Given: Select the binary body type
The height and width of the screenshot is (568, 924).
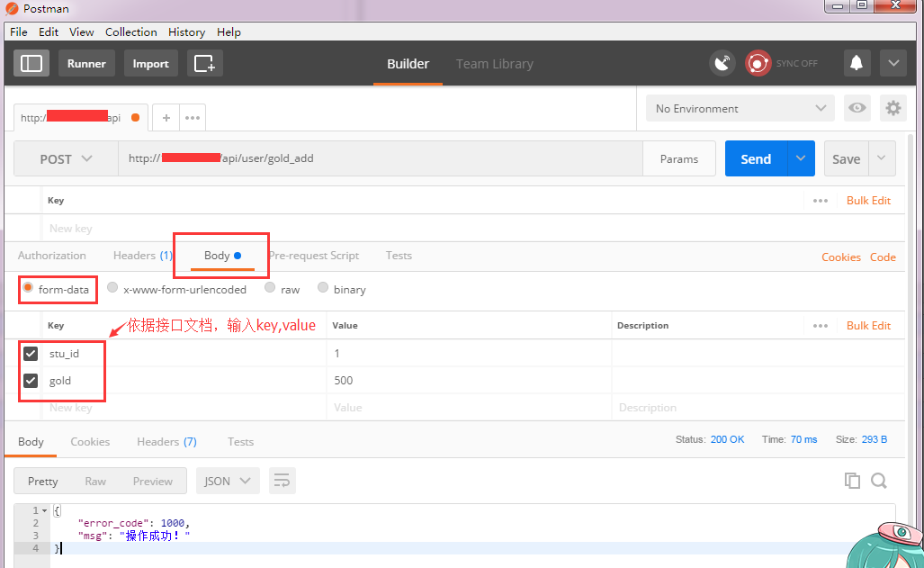Looking at the screenshot, I should pos(323,288).
